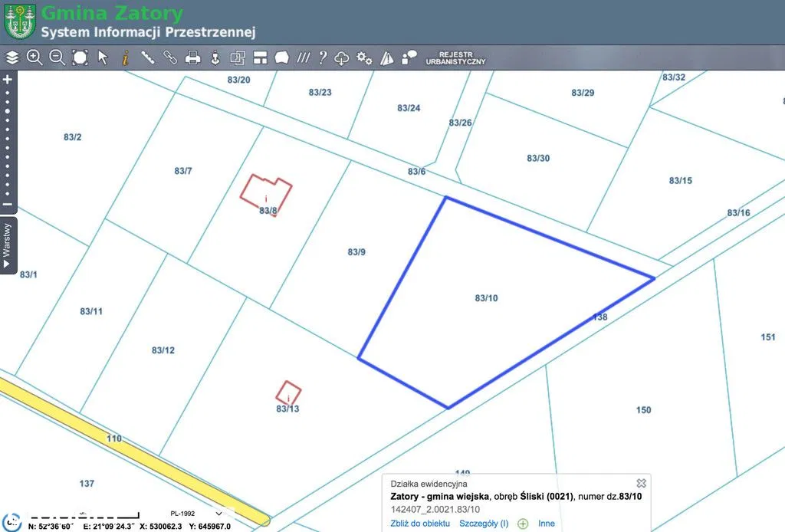The image size is (785, 532).
Task: Expand the Warstwy side panel
Action: (x=8, y=245)
